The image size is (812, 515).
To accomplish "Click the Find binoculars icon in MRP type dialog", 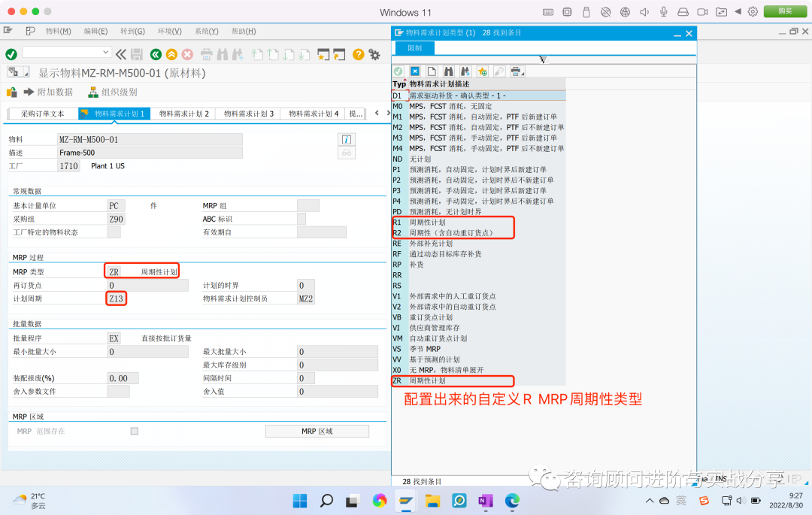I will [x=447, y=71].
